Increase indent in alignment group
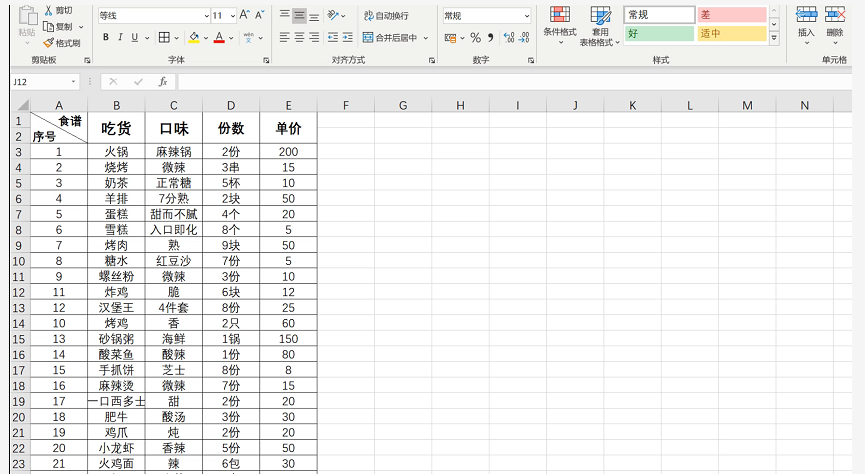Viewport: 865px width, 474px height. (348, 38)
